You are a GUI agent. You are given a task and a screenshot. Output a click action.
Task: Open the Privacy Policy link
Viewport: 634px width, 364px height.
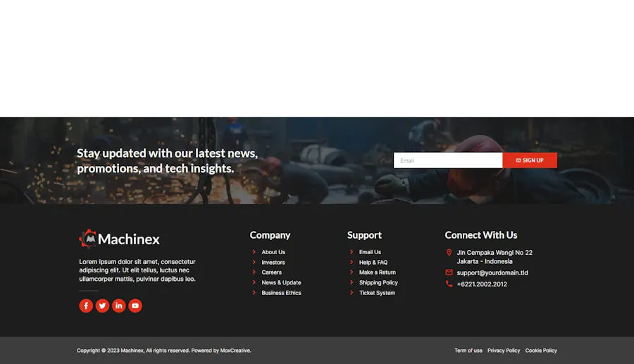point(504,350)
